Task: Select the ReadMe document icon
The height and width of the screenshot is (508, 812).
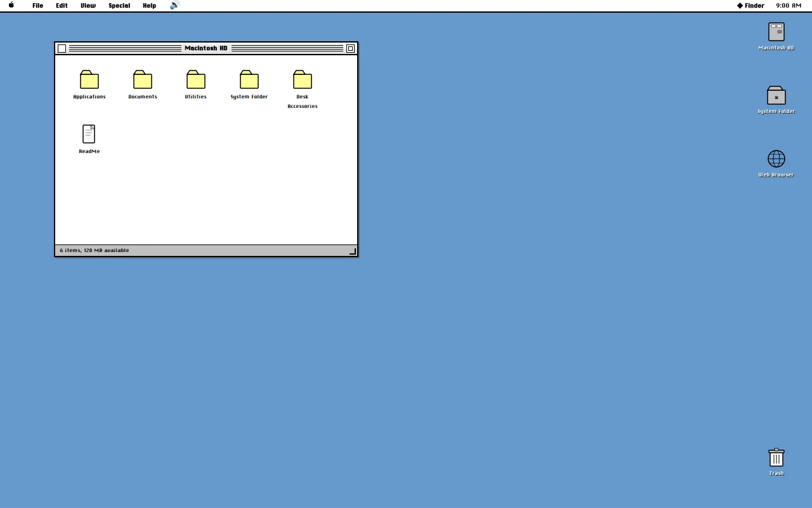Action: coord(89,134)
